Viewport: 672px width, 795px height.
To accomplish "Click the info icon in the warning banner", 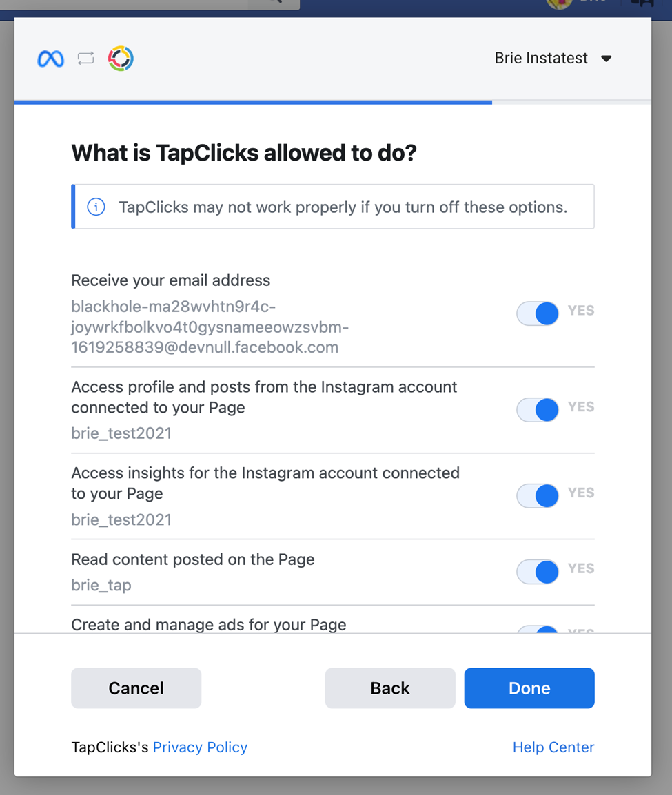I will click(96, 207).
